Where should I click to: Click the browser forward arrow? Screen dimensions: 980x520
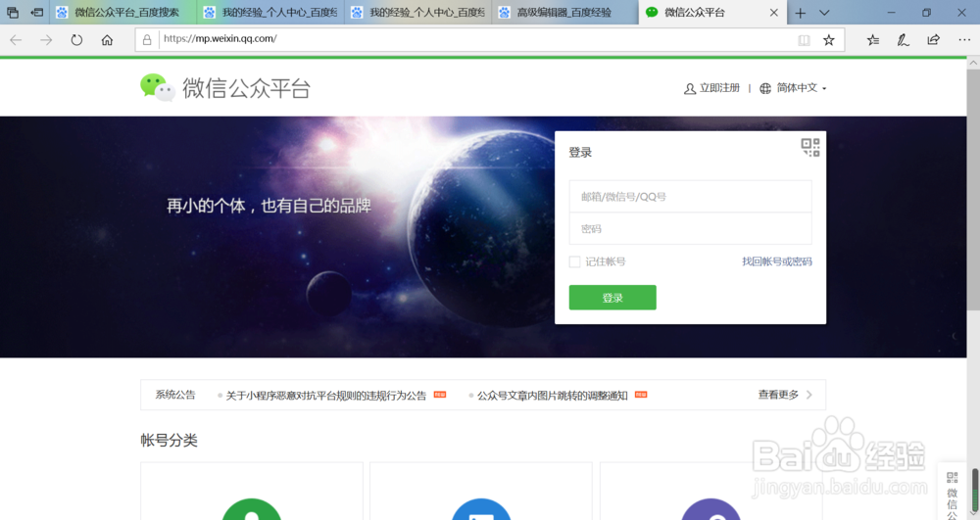[x=46, y=40]
